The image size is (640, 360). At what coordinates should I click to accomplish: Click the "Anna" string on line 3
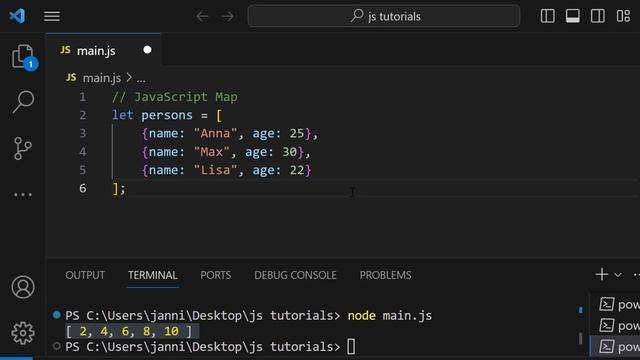click(x=215, y=133)
